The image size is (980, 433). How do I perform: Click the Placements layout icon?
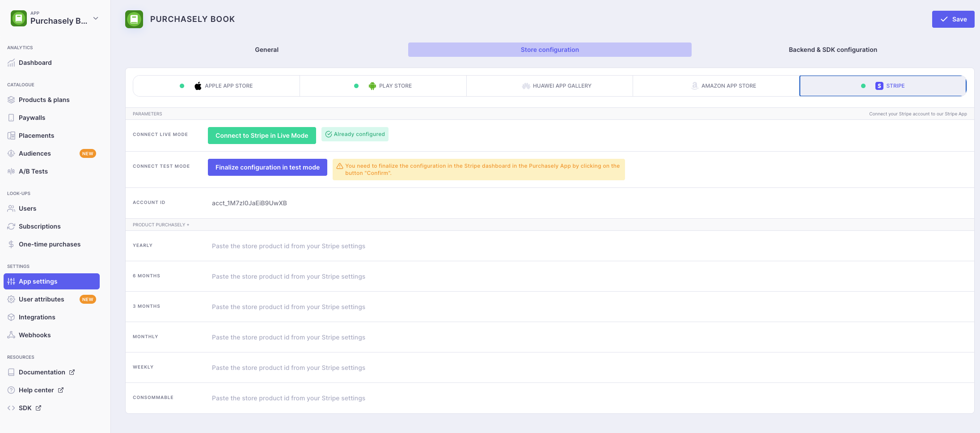pos(11,136)
